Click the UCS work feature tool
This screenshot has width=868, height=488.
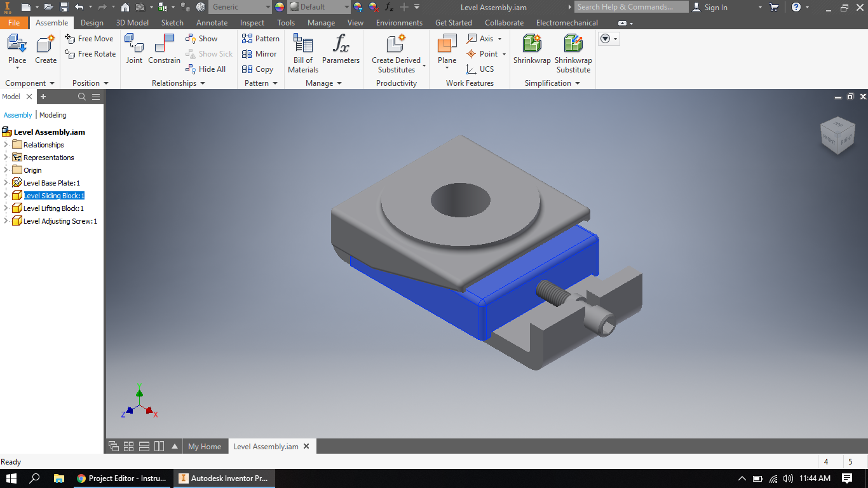pos(485,69)
